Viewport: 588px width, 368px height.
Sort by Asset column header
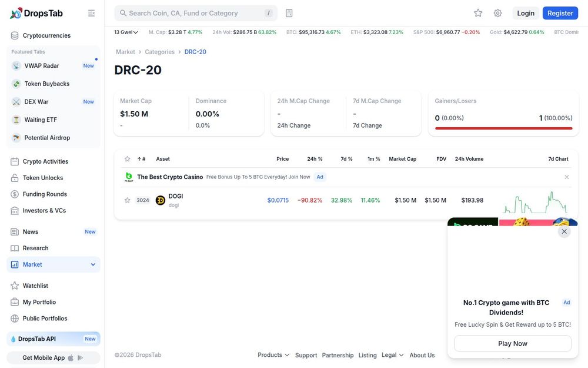point(163,159)
